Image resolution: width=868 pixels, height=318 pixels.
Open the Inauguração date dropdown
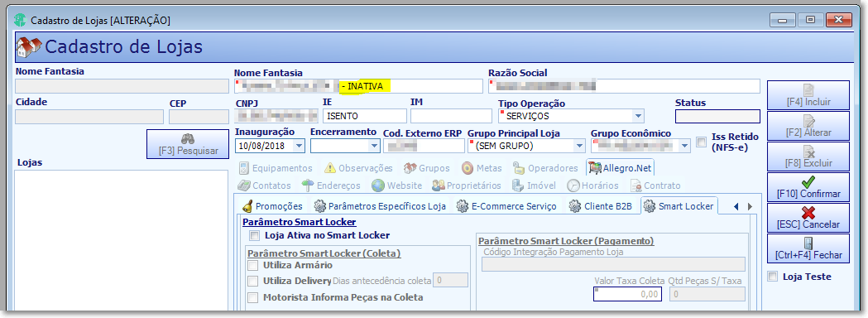click(299, 147)
